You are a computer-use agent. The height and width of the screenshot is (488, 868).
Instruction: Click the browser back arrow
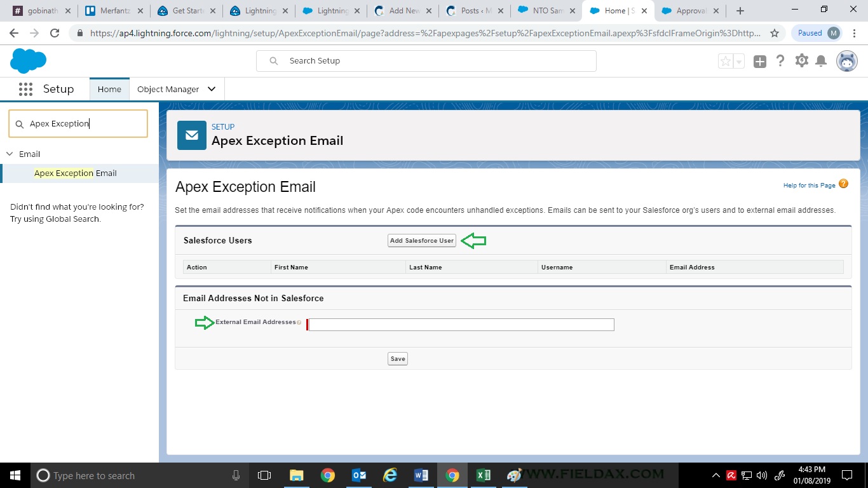point(14,33)
